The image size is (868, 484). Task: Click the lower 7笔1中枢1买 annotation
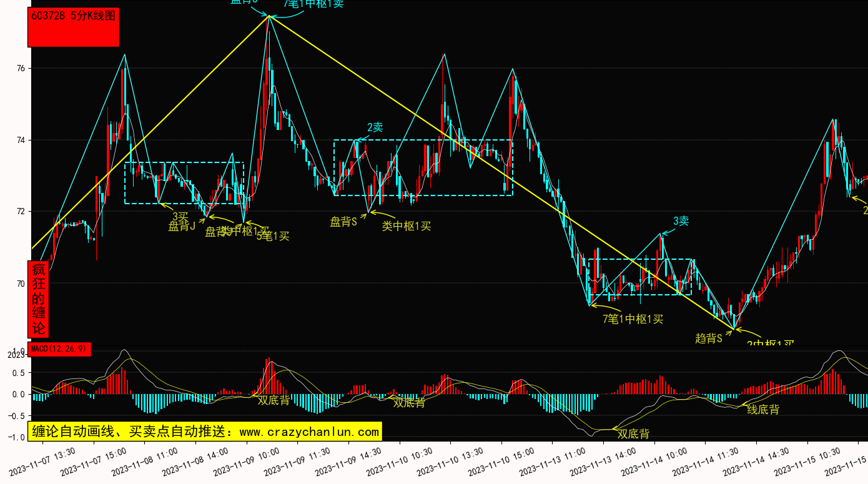point(633,319)
